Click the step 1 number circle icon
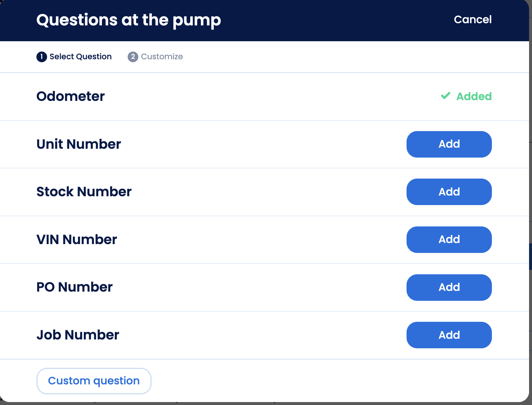The image size is (532, 405). point(42,57)
